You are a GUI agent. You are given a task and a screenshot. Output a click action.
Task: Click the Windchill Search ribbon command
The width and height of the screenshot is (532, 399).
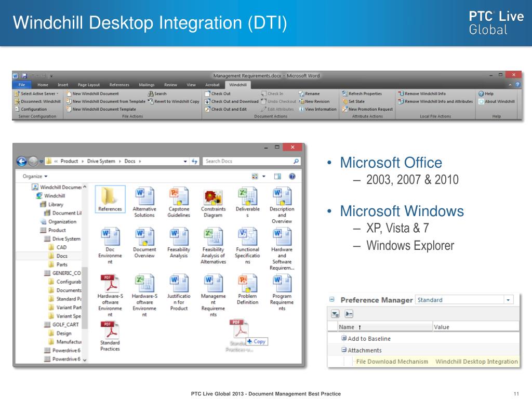tap(157, 94)
